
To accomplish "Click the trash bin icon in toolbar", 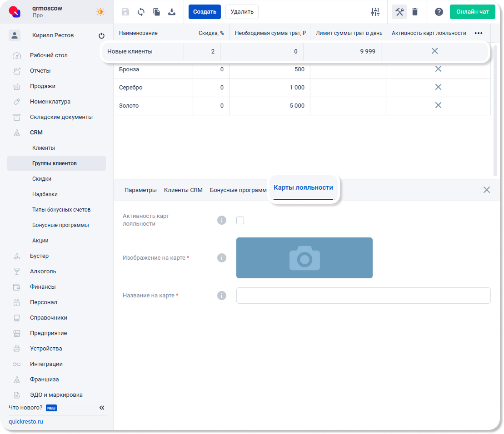I will tap(415, 12).
